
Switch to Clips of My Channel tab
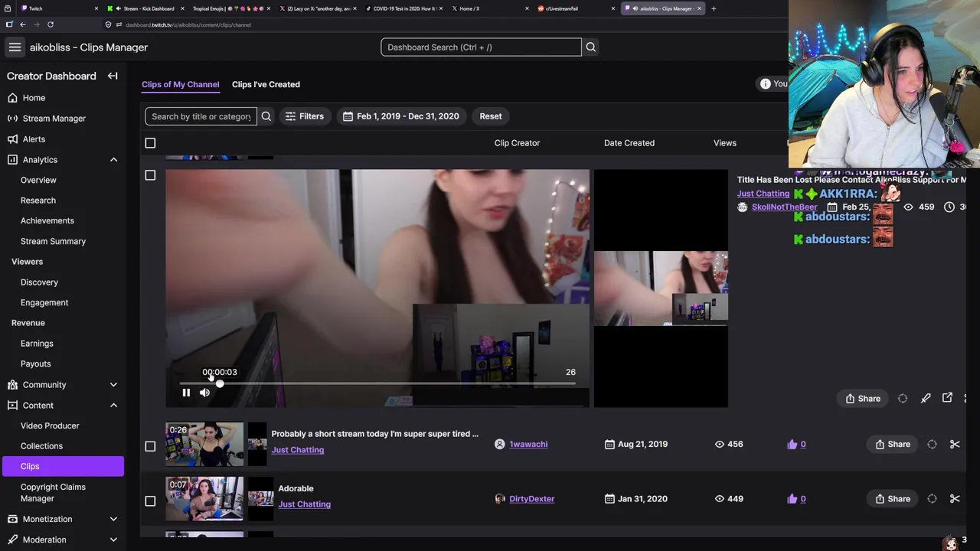coord(180,84)
